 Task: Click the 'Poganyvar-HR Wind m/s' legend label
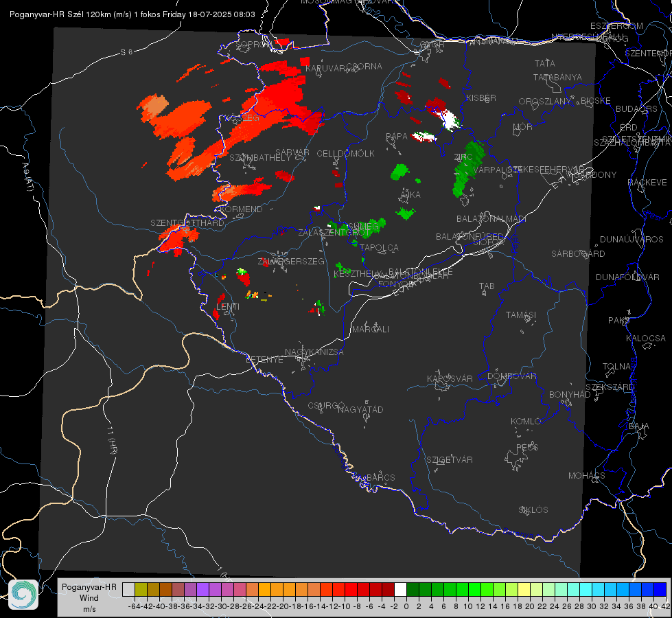click(x=89, y=598)
